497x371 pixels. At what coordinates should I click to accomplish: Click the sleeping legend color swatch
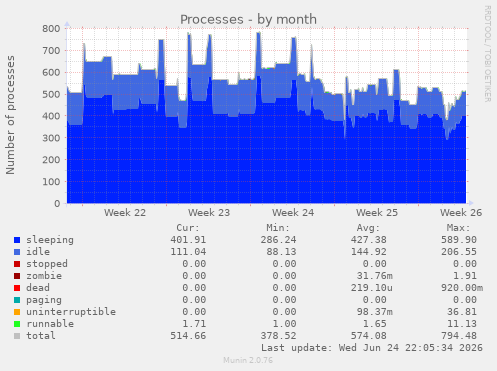click(x=17, y=240)
